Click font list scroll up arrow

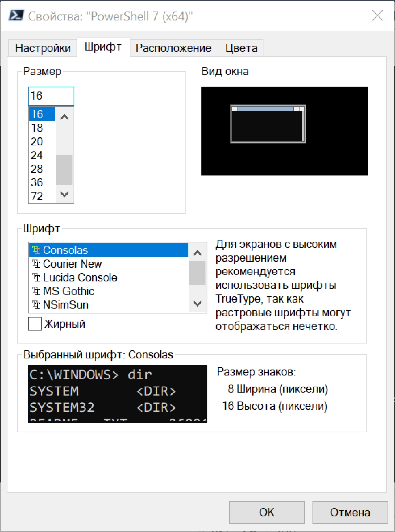click(197, 253)
